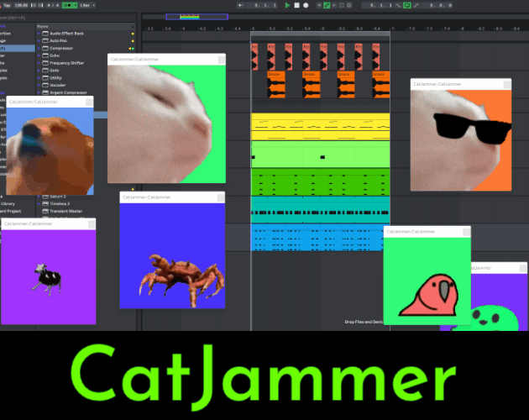Click the tempo nudge up icon
Screen dimensions: 529x420
[40, 5]
